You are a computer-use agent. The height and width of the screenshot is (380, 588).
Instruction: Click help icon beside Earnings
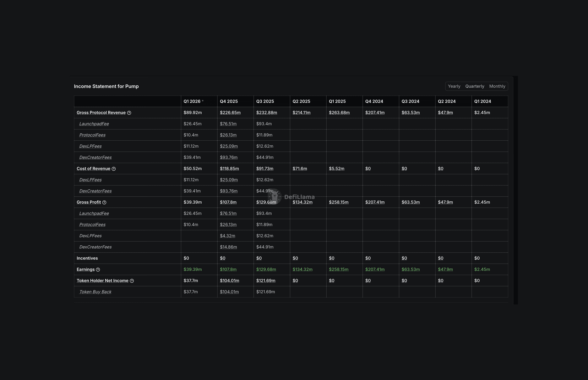click(98, 270)
